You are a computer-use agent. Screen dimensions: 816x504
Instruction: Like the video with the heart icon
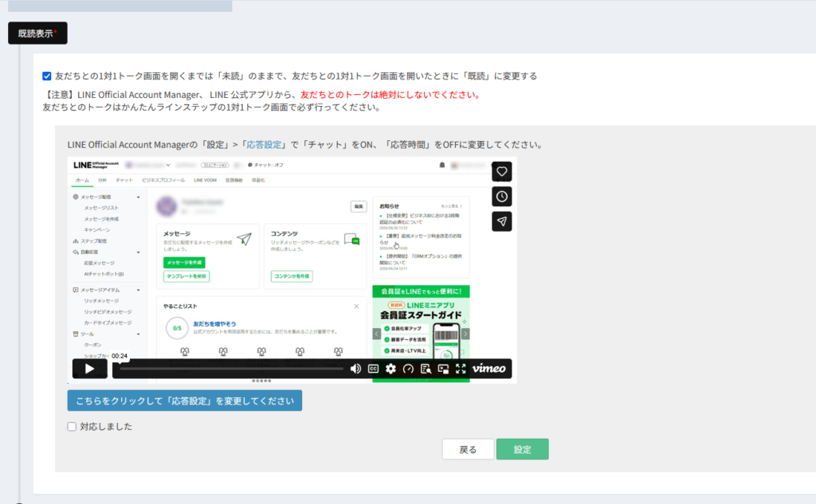pos(502,172)
